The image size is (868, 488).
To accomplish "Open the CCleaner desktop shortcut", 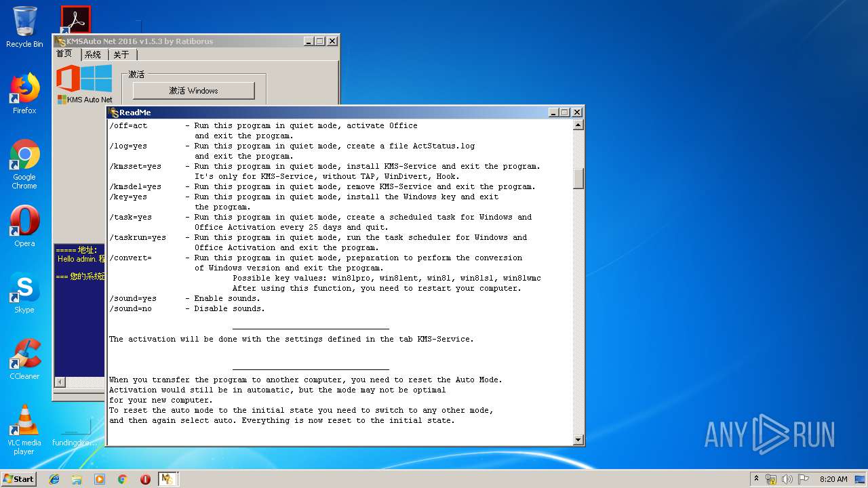I will [x=24, y=359].
